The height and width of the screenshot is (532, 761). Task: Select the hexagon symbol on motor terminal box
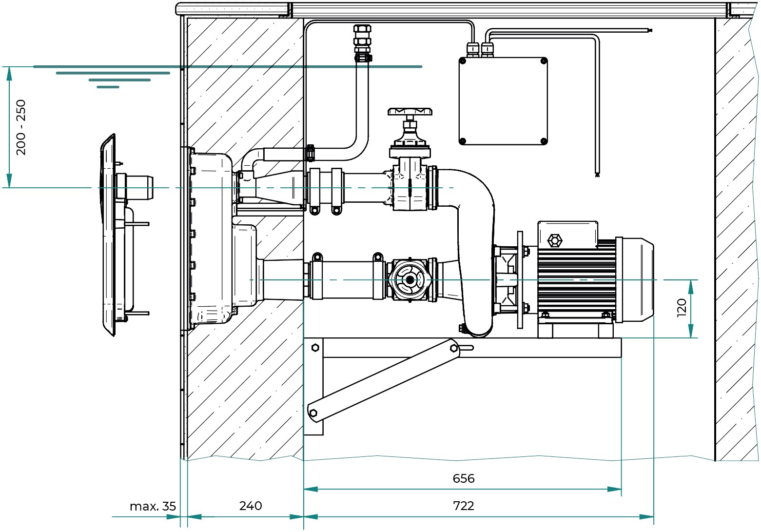(x=555, y=240)
